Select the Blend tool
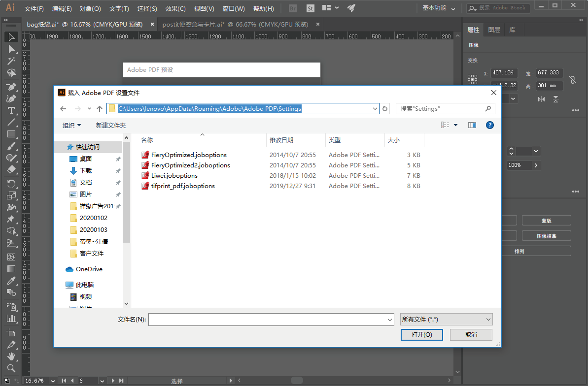 pos(11,292)
